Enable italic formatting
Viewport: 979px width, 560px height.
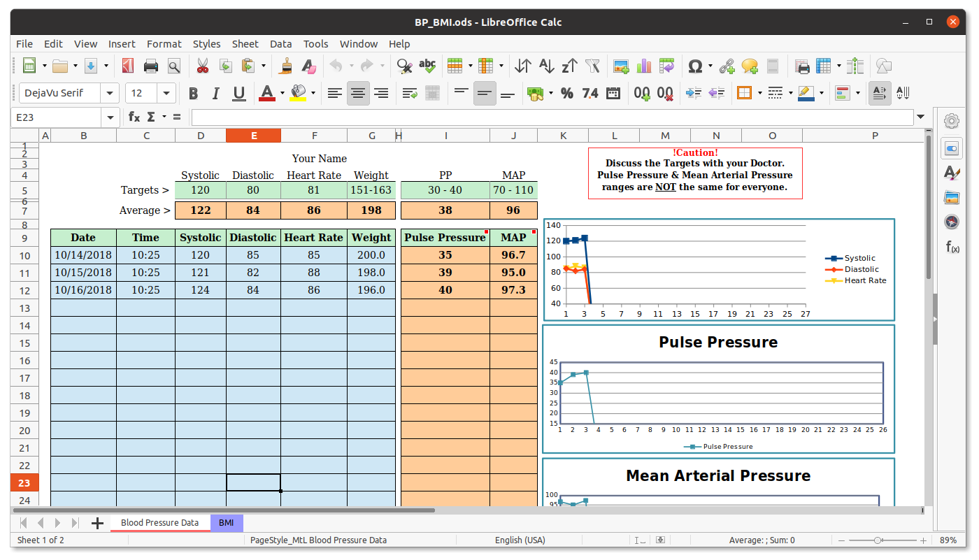coord(216,93)
